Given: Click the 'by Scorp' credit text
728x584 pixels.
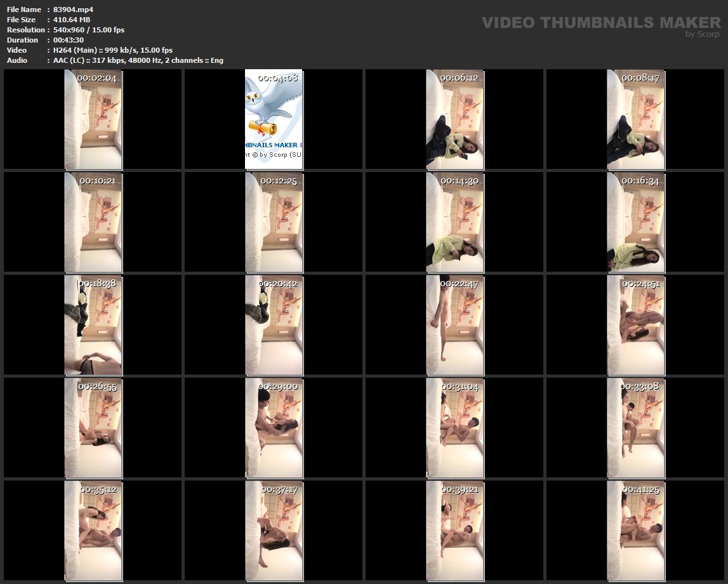Looking at the screenshot, I should tap(702, 34).
